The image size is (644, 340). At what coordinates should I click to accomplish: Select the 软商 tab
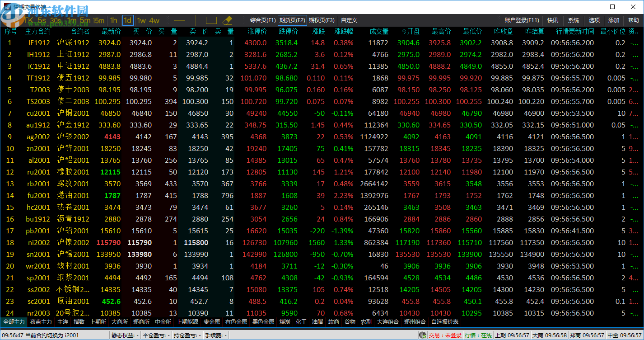[x=334, y=322]
